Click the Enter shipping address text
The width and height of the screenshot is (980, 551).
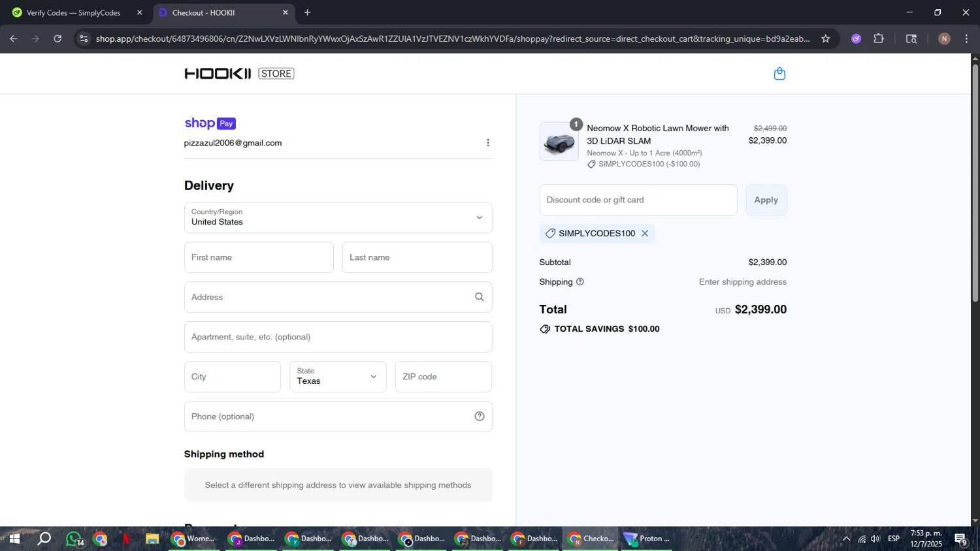743,282
